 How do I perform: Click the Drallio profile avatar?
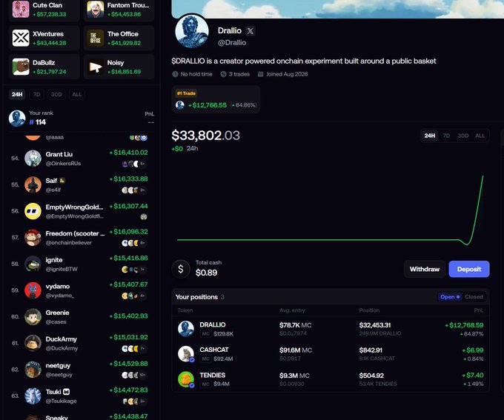coord(192,32)
